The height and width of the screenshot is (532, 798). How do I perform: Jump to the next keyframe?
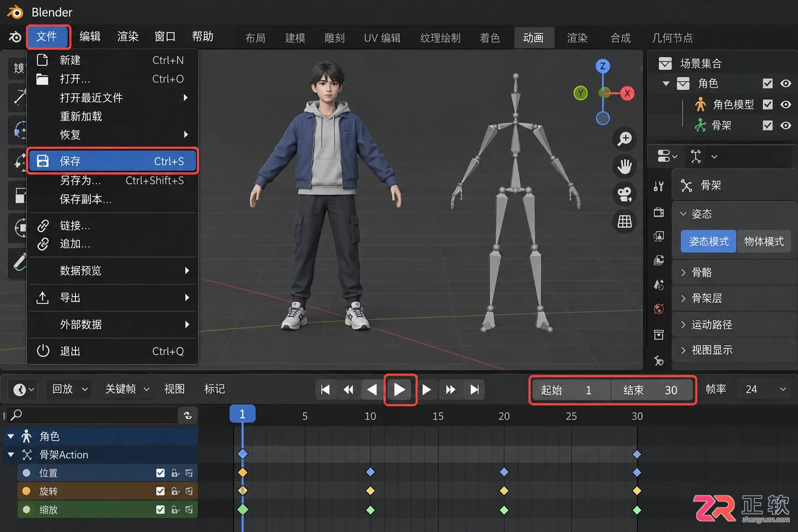[x=451, y=390]
